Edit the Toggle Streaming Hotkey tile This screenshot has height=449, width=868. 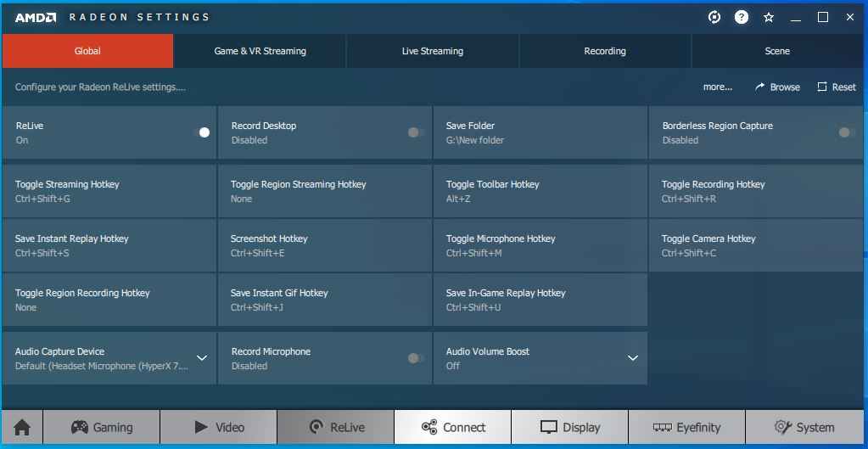point(109,191)
